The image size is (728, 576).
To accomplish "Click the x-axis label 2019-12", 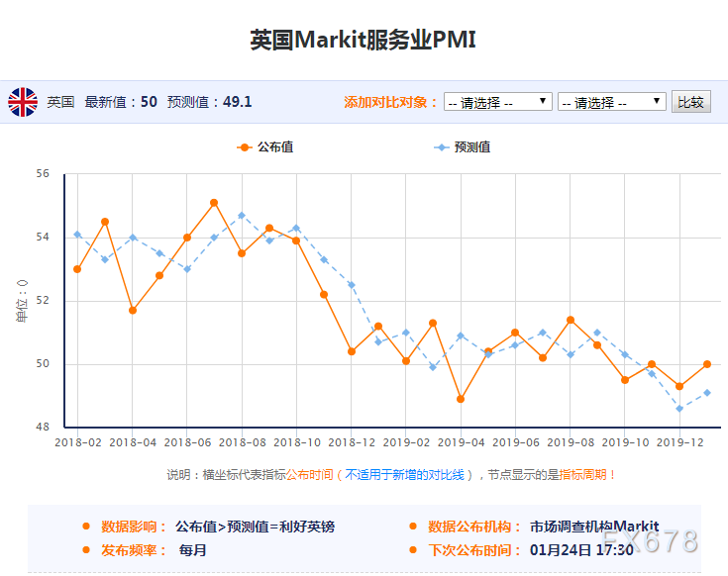I will coord(680,442).
